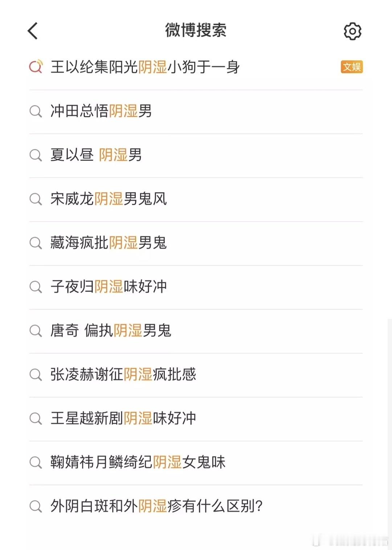Tap the red trending search icon

36,67
